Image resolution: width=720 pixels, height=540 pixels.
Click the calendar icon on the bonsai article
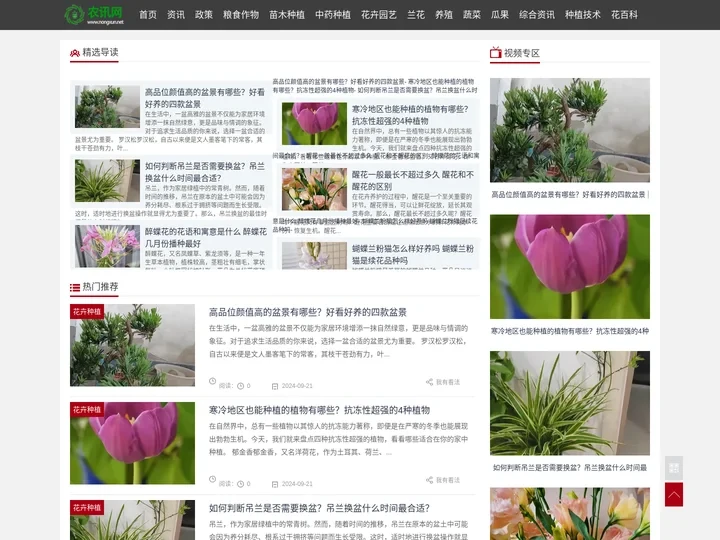tap(275, 386)
